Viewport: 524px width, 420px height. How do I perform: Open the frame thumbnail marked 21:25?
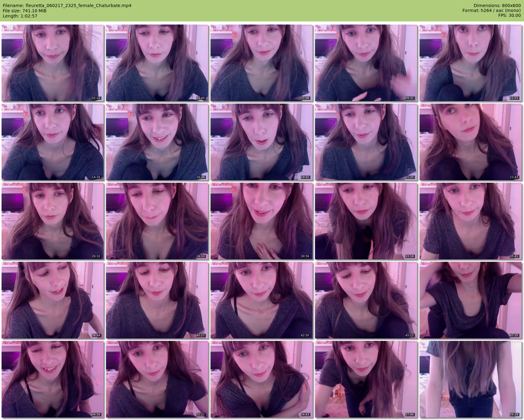coord(366,142)
